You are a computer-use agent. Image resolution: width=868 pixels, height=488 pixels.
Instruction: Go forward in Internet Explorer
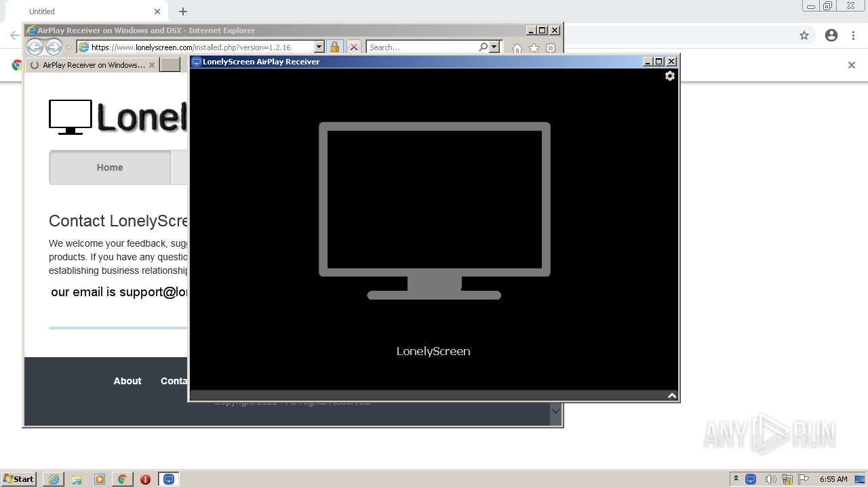pyautogui.click(x=54, y=47)
